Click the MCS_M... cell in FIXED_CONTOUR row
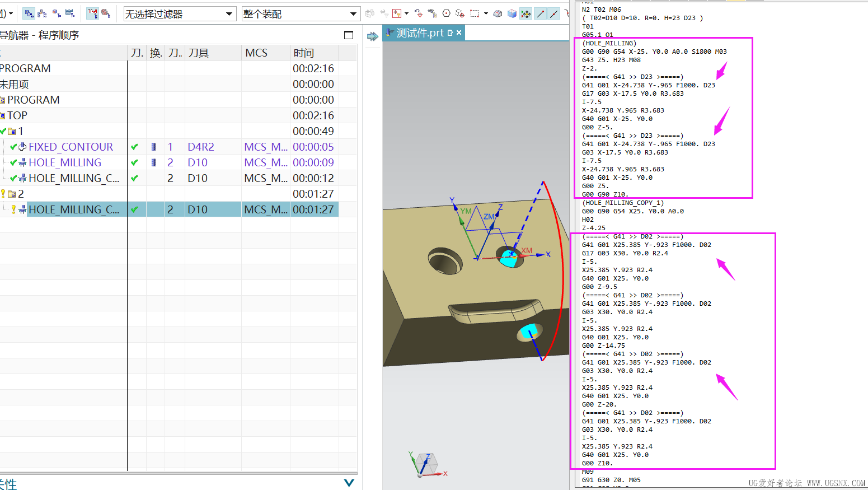This screenshot has height=490, width=868. pos(266,147)
